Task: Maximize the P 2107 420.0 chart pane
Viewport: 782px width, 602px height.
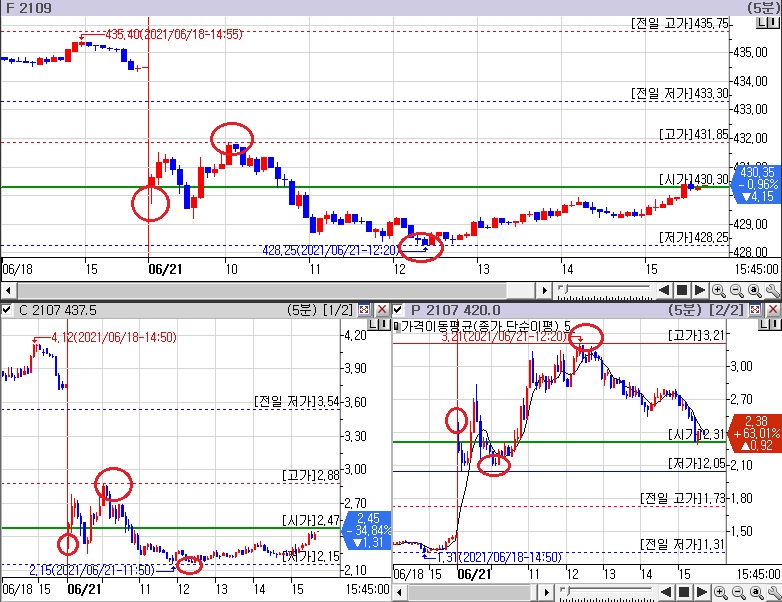Action: 755,310
